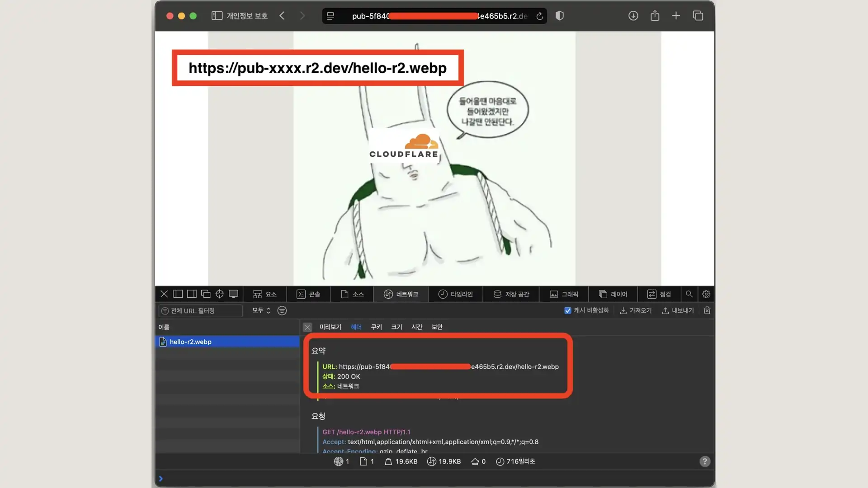
Task: Open the 그래픽 (Graphics) tab
Action: (564, 294)
